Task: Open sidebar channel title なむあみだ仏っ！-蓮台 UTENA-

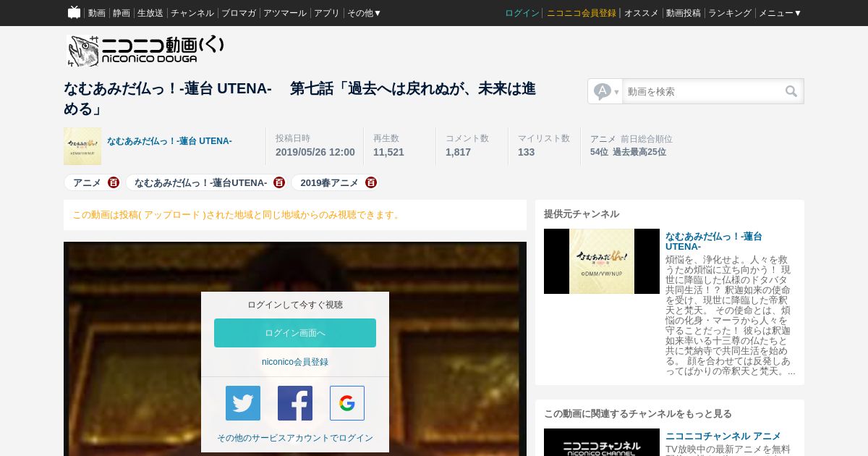Action: click(713, 241)
